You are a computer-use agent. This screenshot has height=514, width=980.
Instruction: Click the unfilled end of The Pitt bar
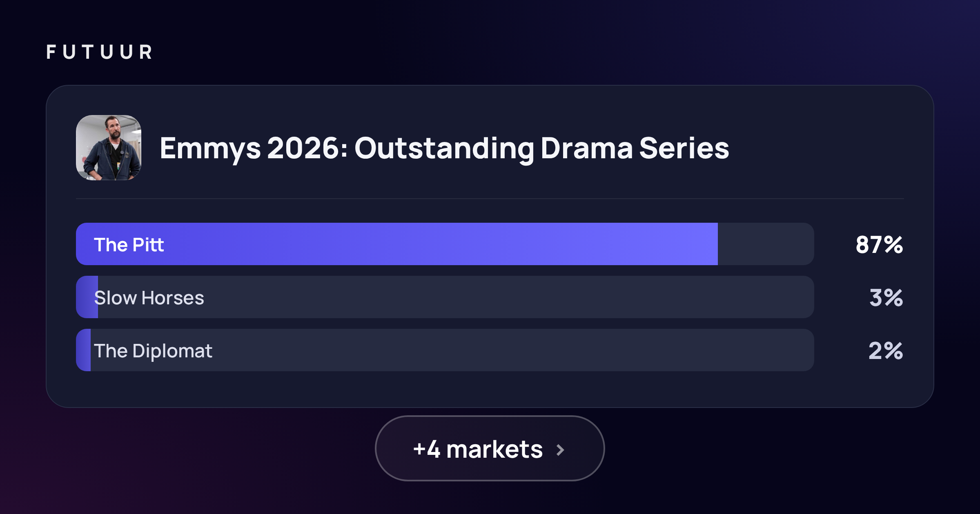(x=766, y=244)
